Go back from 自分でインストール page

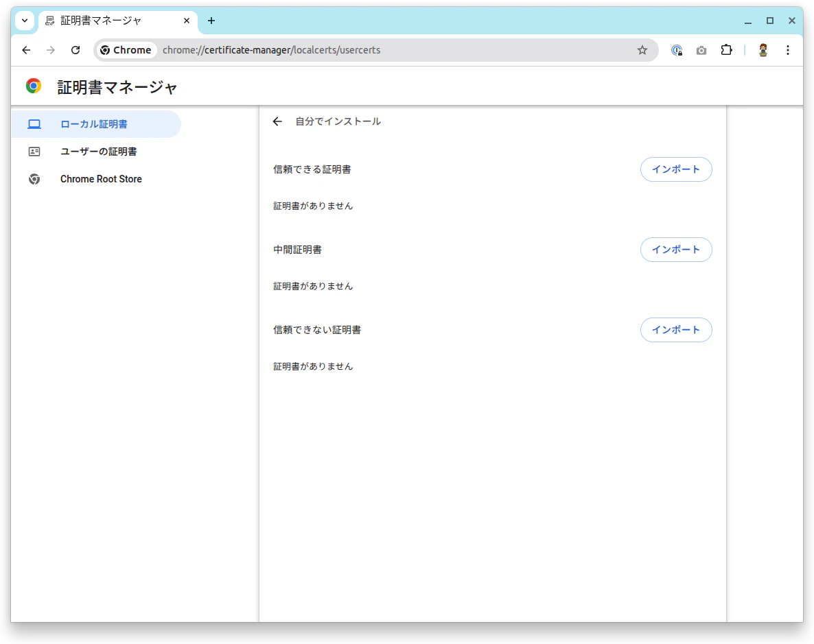[277, 121]
